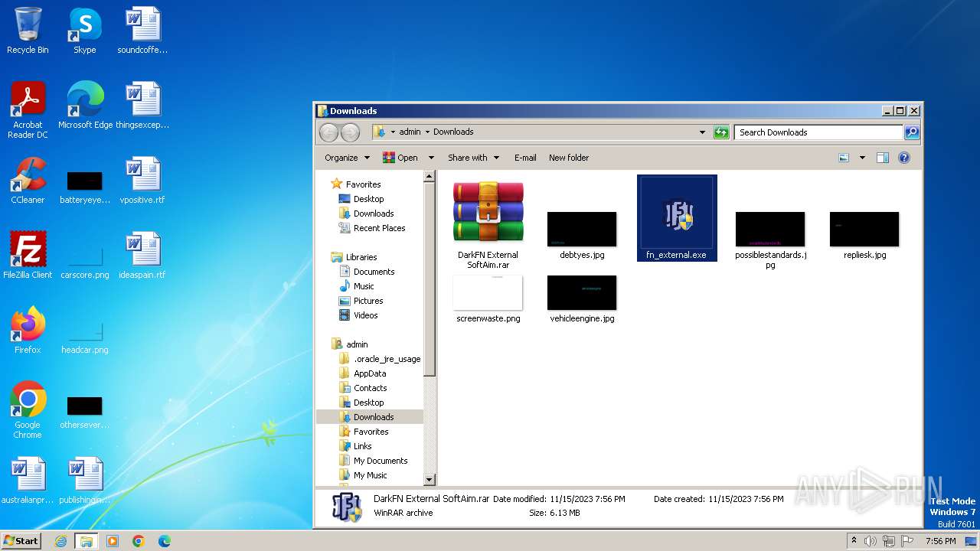
Task: Open the Documents library
Action: [x=367, y=272]
